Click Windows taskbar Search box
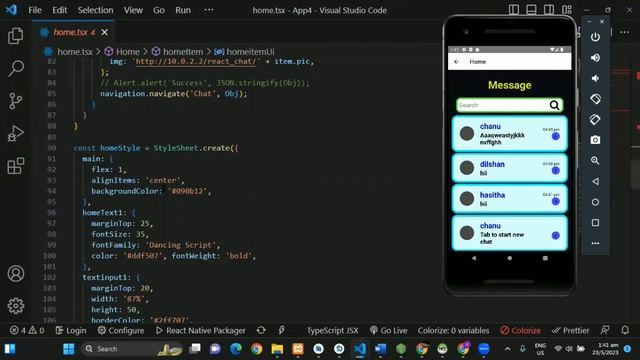 tap(131, 349)
